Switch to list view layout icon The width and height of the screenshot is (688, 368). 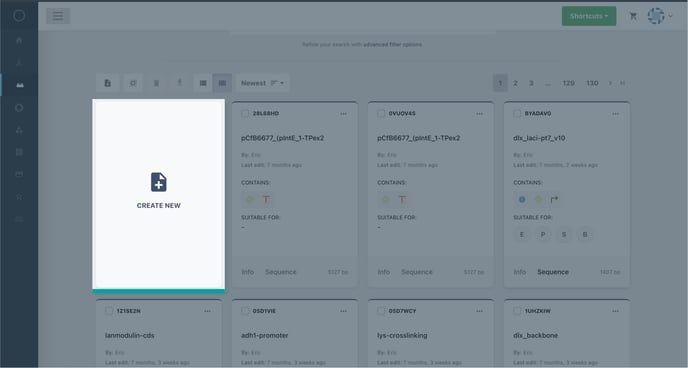203,83
